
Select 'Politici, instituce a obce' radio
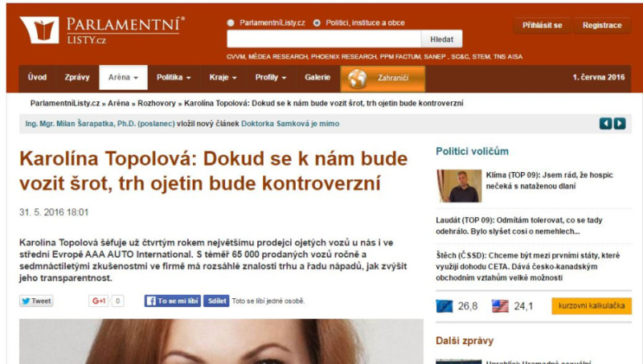point(317,23)
